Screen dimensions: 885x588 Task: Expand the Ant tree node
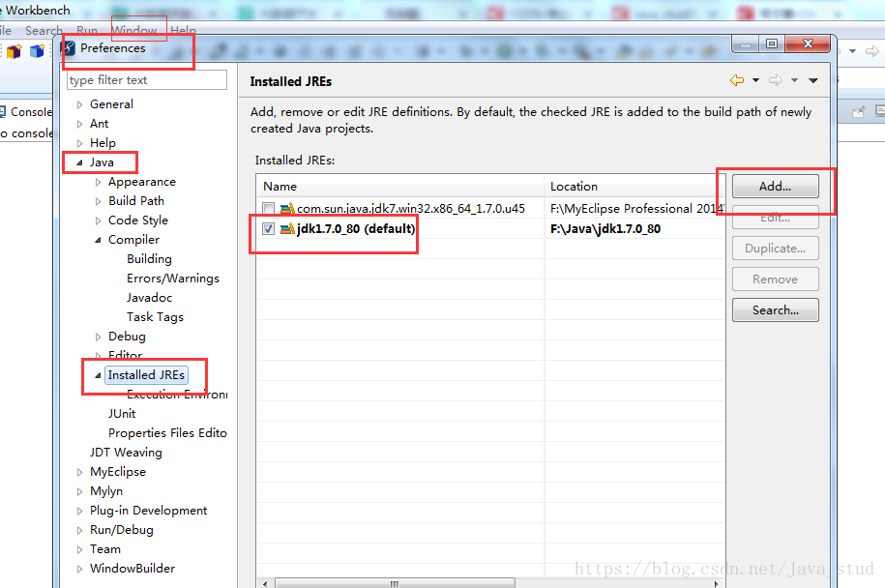coord(79,124)
